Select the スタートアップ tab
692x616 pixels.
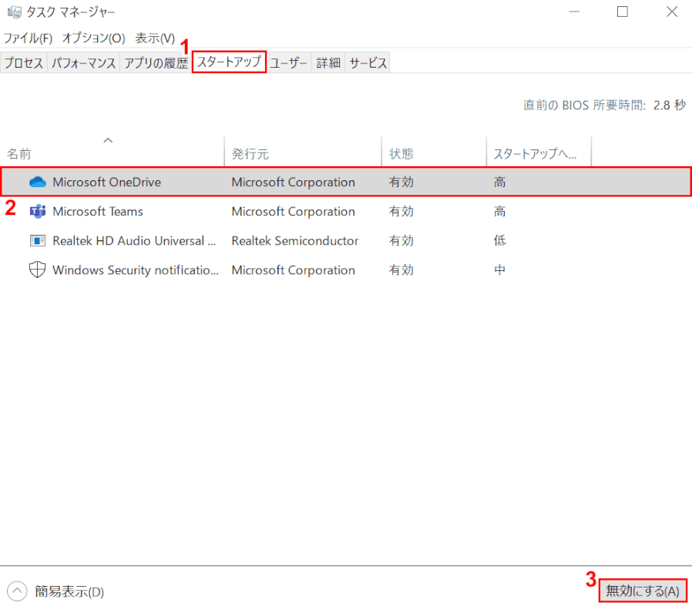tap(229, 62)
